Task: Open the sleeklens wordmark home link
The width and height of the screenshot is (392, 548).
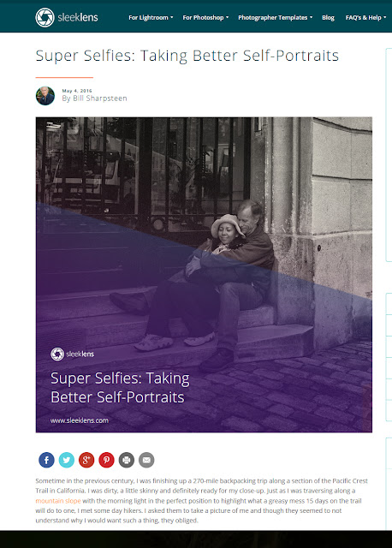Action: tap(78, 17)
